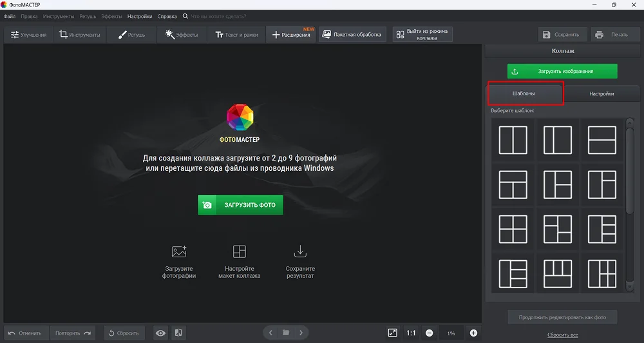The width and height of the screenshot is (644, 343).
Task: Select template with three top cells and wide bottom
Action: 557,273
